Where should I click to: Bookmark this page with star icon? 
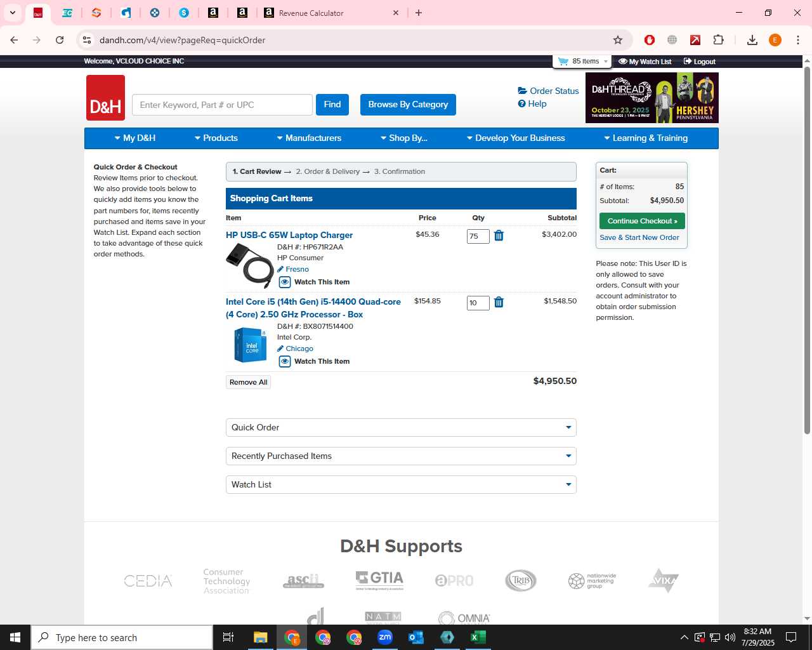618,40
